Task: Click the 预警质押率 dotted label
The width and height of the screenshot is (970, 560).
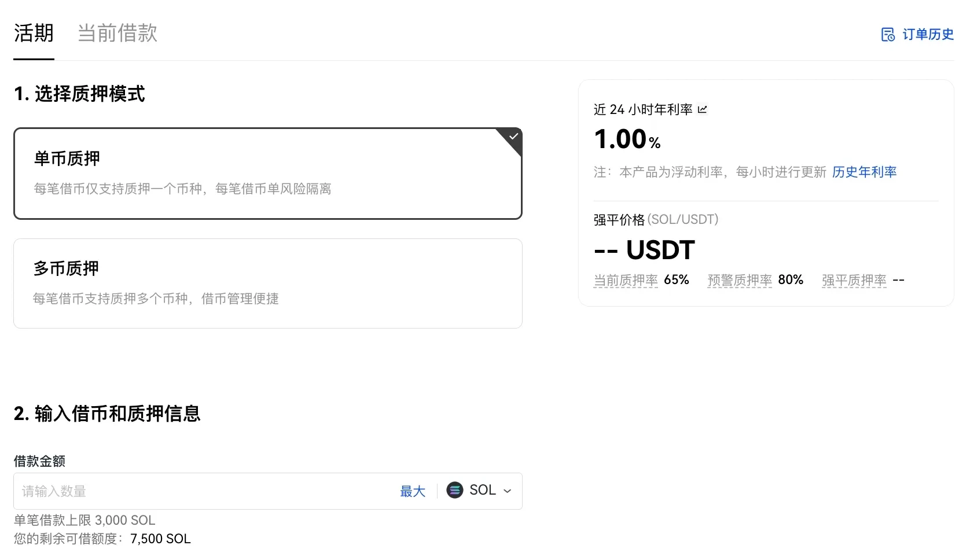Action: click(x=740, y=281)
